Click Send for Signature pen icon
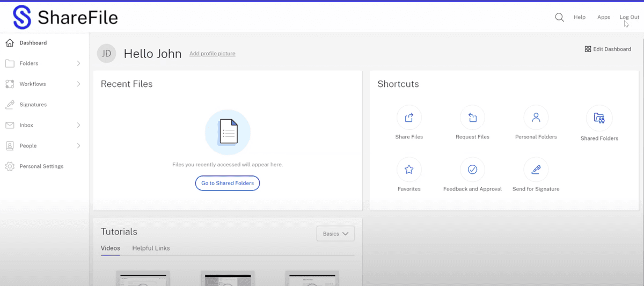Screen dimensions: 644x286 coord(536,170)
